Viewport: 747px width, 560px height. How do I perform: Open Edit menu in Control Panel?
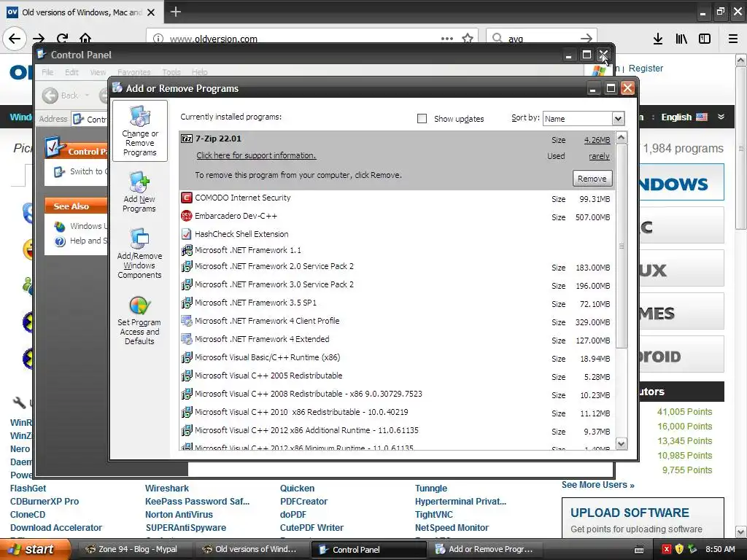coord(71,72)
